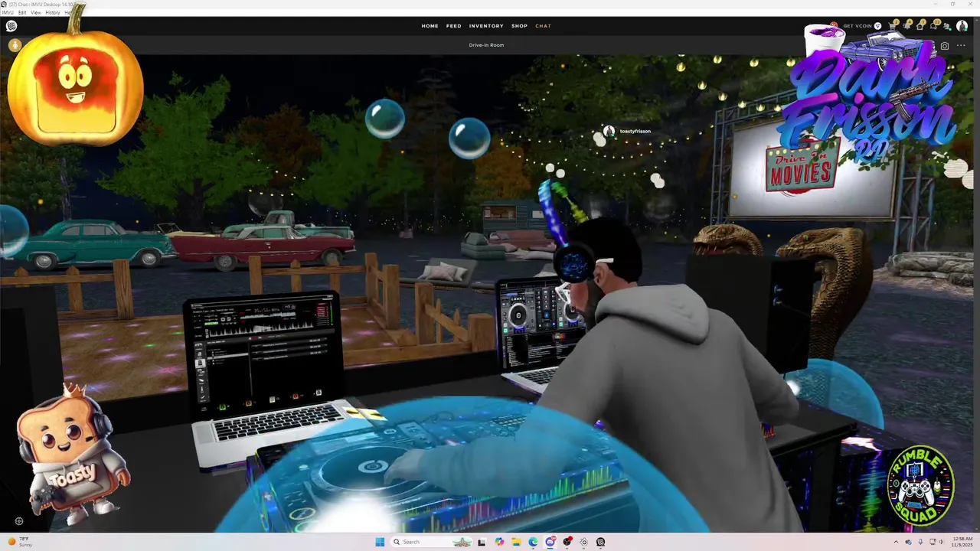Select the CHAT tab
This screenshot has width=980, height=551.
543,26
